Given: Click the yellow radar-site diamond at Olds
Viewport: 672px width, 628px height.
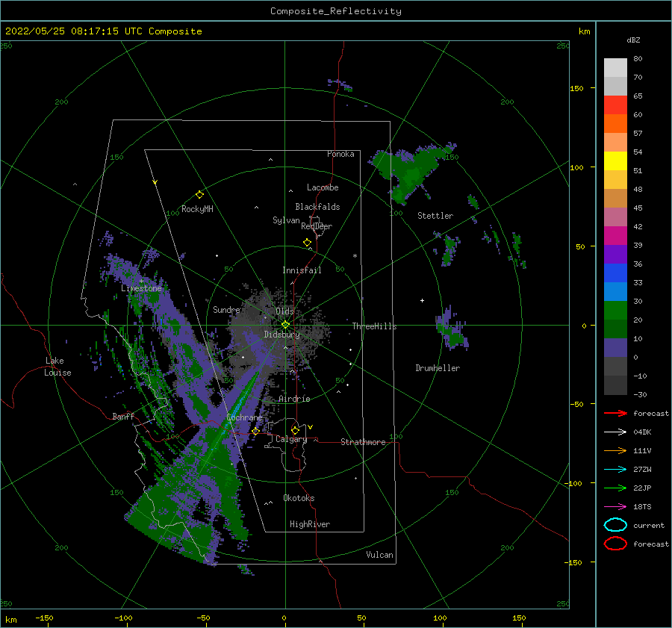Looking at the screenshot, I should 285,325.
